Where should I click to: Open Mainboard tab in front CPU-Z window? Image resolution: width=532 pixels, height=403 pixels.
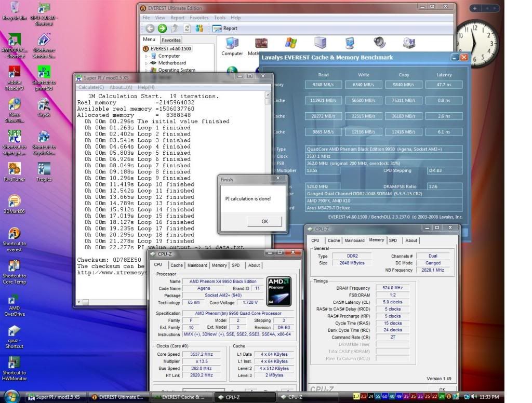point(197,265)
